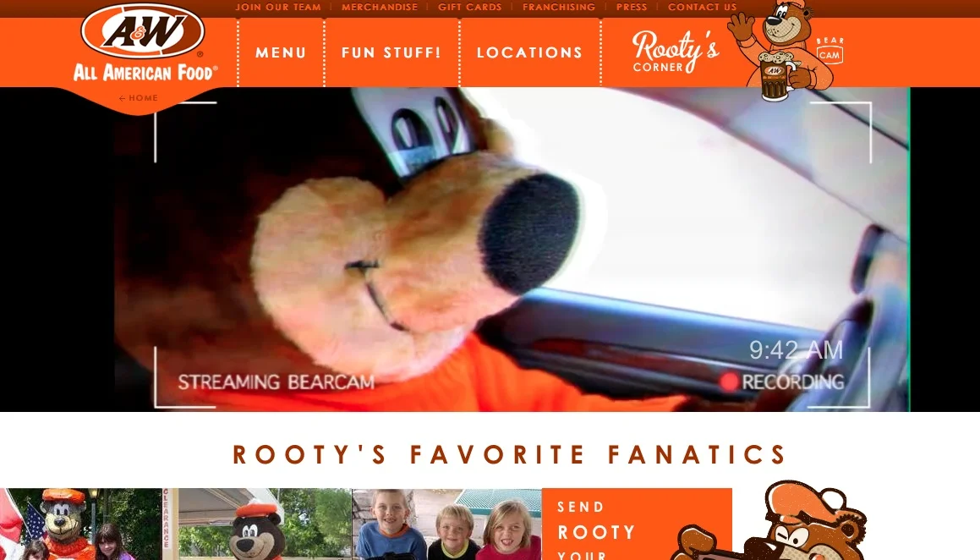Viewport: 980px width, 560px height.
Task: Open the MENU navigation item
Action: [x=281, y=52]
